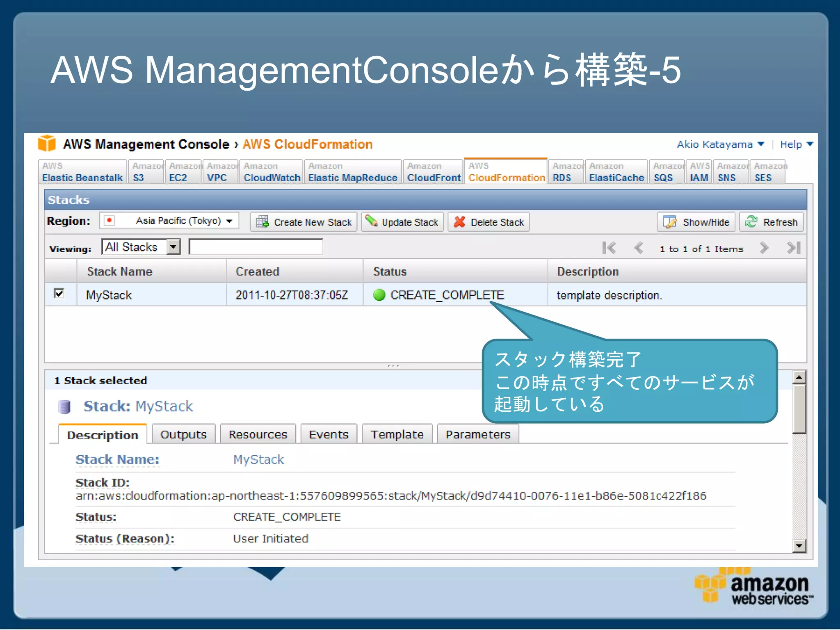
Task: Click the detail pane scrollbar thumb
Action: point(799,409)
